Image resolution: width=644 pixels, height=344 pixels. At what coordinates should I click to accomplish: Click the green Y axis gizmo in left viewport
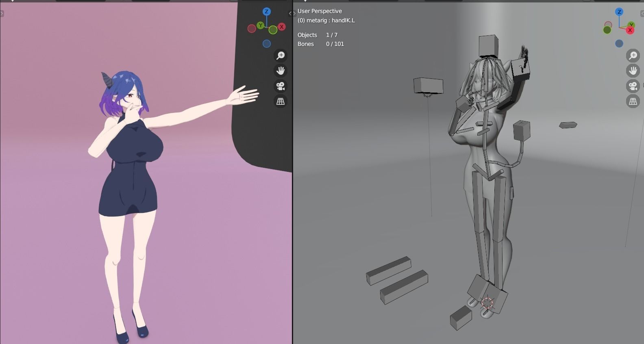(x=261, y=25)
